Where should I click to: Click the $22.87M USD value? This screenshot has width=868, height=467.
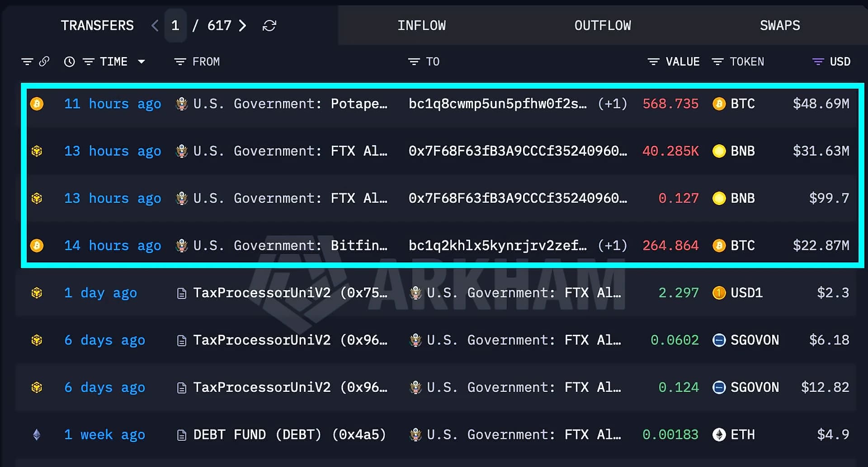click(821, 246)
